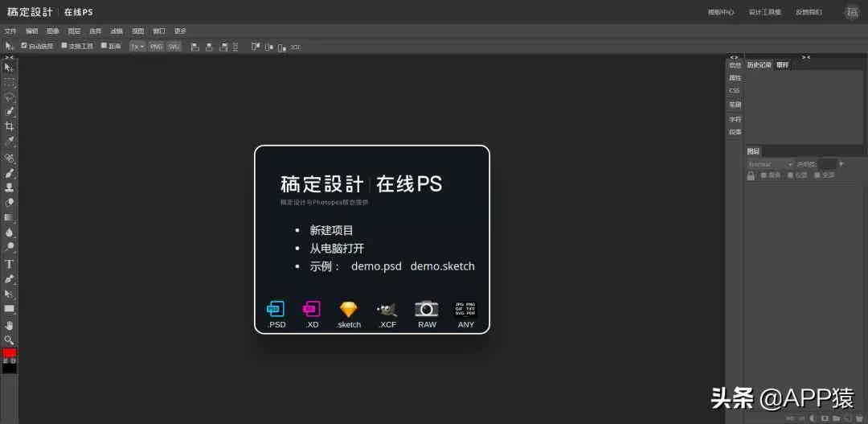This screenshot has width=868, height=424.
Task: Open the 图像 menu
Action: point(52,31)
